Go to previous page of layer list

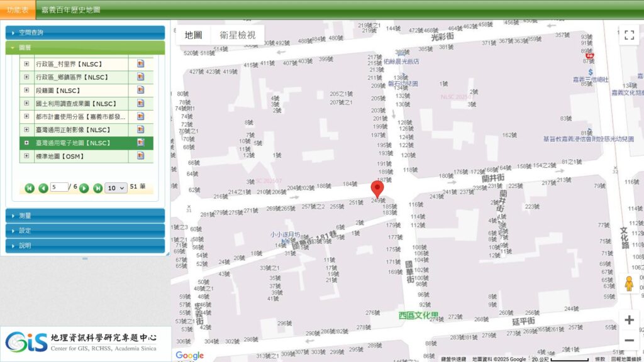tap(43, 188)
